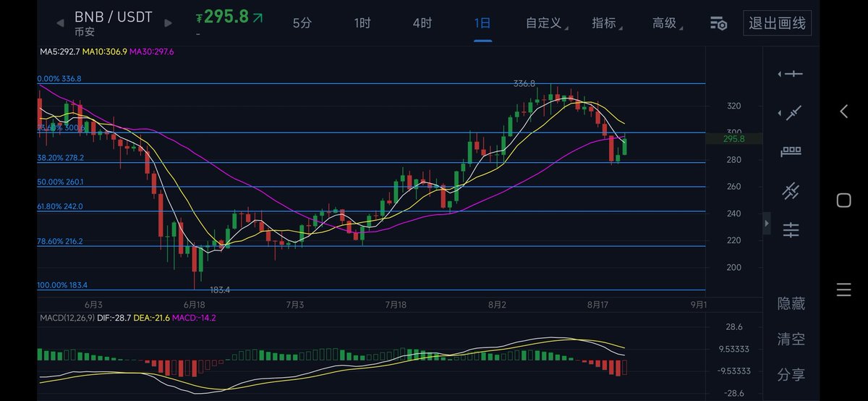The image size is (868, 401).
Task: Click the 100.00% 183.4 Fibonacci level label
Action: pyautogui.click(x=62, y=285)
